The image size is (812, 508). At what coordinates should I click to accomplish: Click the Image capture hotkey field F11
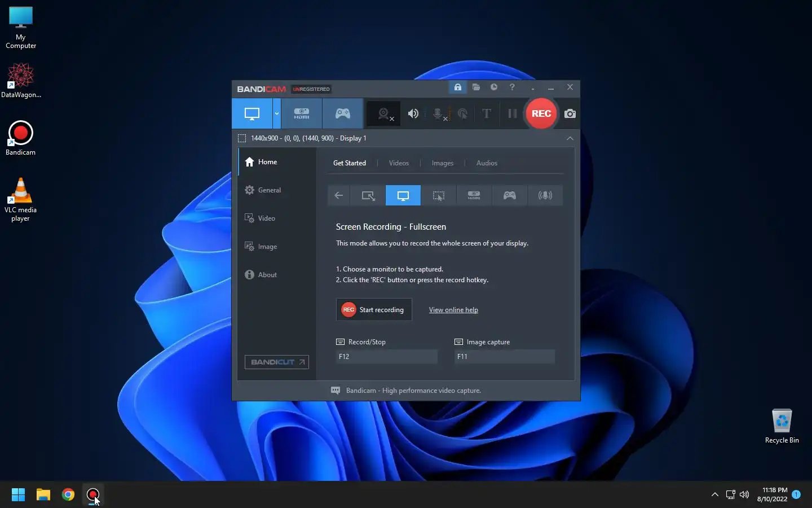click(x=505, y=356)
